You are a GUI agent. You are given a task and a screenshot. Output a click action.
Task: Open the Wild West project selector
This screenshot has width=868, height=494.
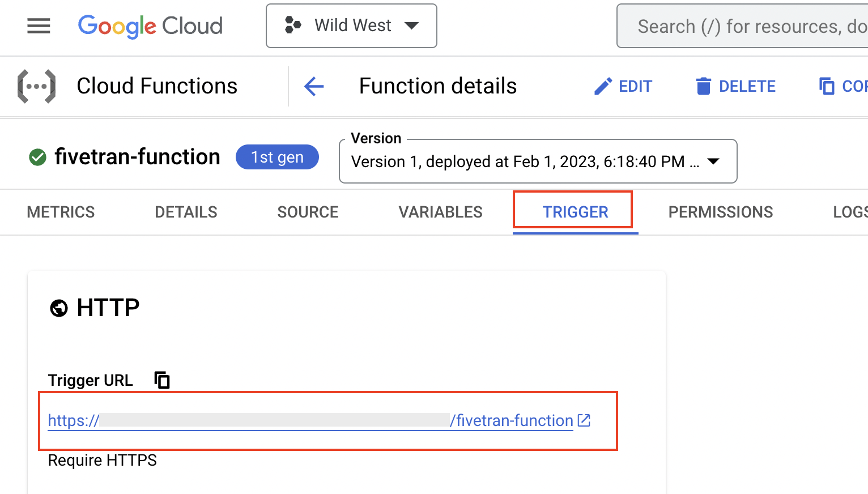pyautogui.click(x=351, y=26)
